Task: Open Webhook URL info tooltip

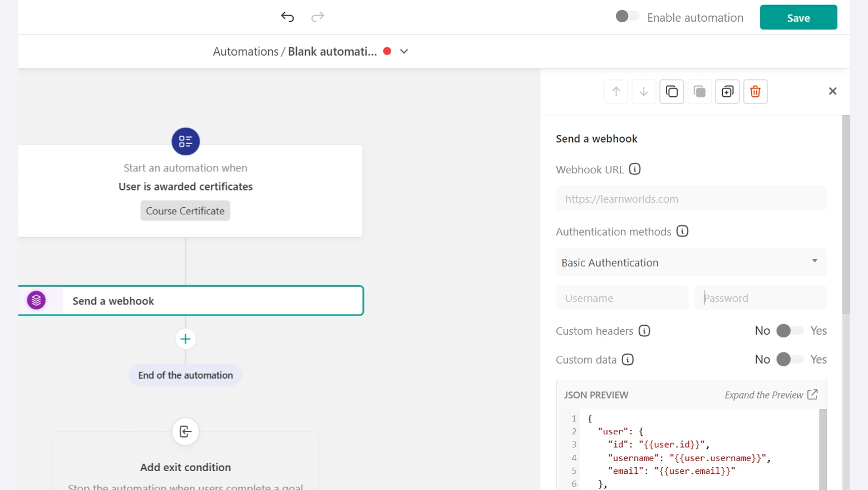Action: (635, 169)
